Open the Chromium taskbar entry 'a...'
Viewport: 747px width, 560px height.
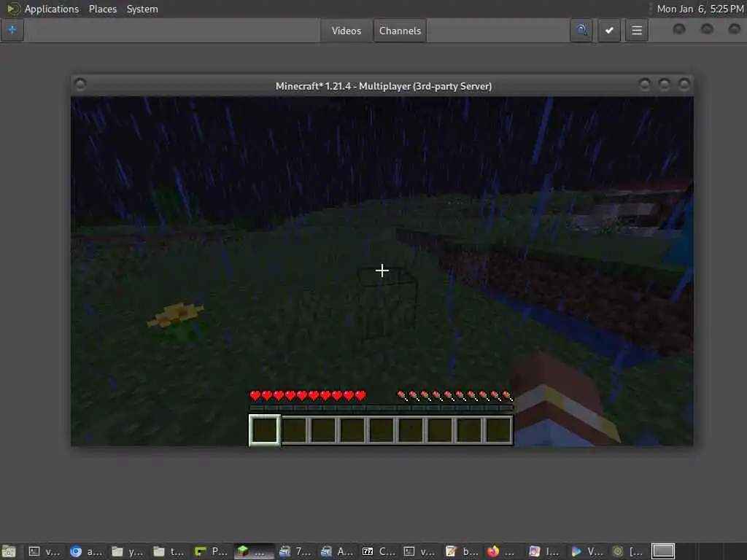[86, 551]
